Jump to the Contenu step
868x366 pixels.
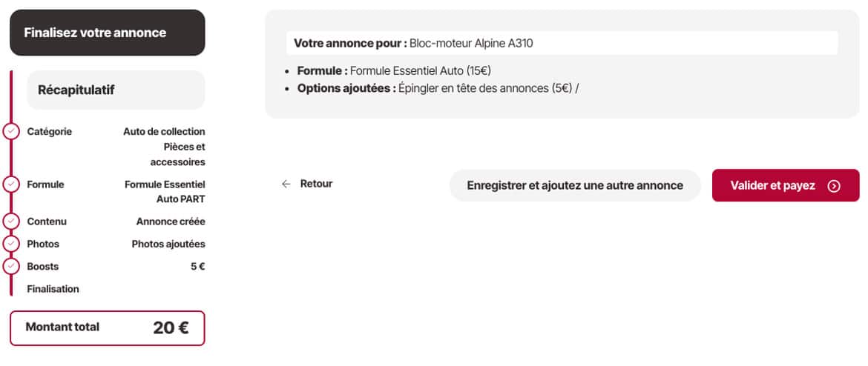47,222
